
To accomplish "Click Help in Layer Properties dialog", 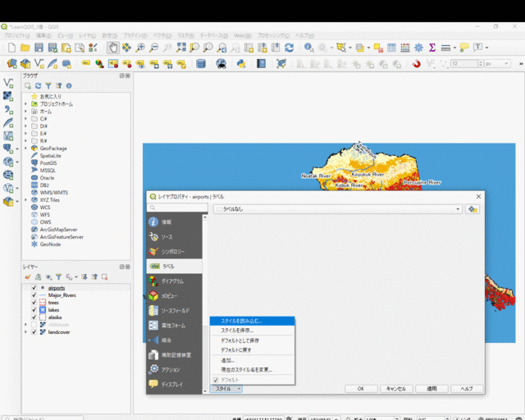I will point(467,389).
